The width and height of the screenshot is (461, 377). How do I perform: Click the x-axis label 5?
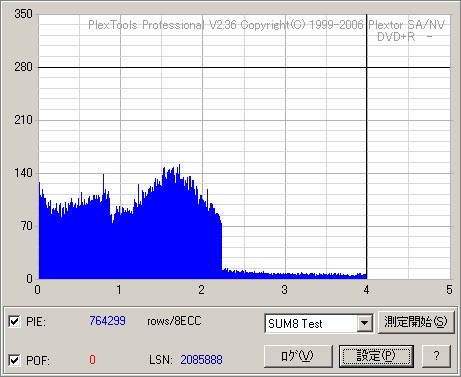[449, 290]
